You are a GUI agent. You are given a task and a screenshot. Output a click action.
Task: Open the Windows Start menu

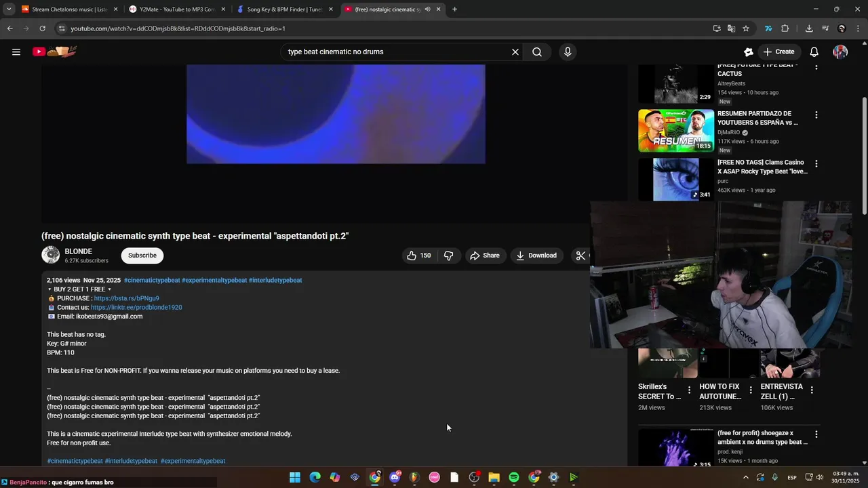click(295, 477)
